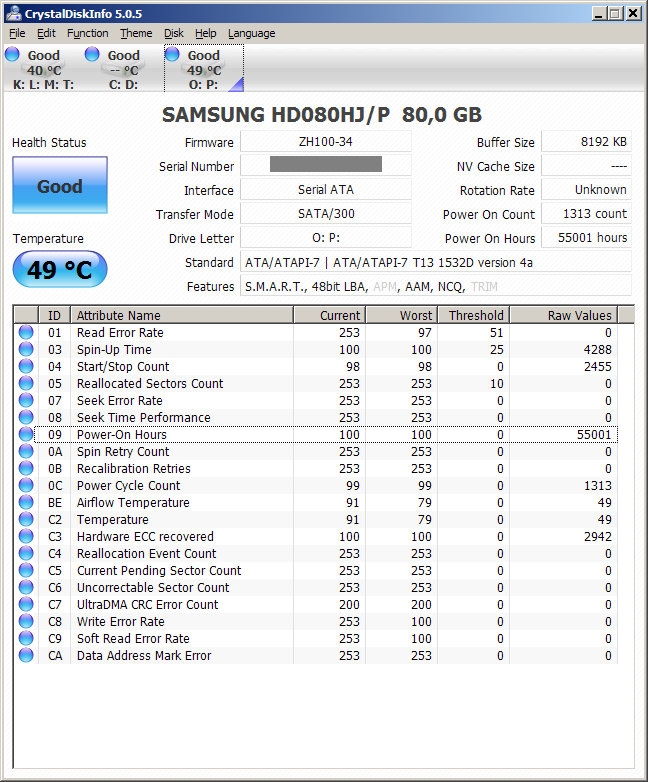Open the Help menu
The height and width of the screenshot is (782, 648).
pos(206,33)
